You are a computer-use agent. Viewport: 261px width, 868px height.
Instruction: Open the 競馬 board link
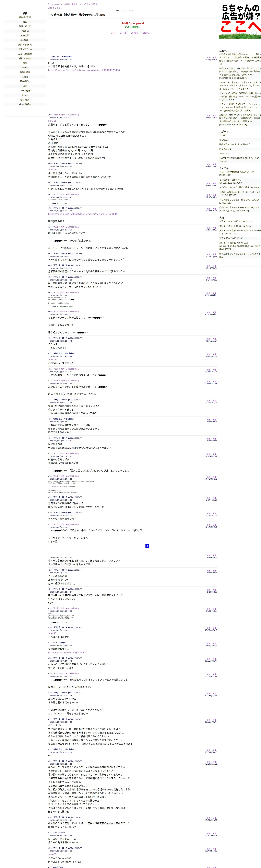(x=25, y=63)
